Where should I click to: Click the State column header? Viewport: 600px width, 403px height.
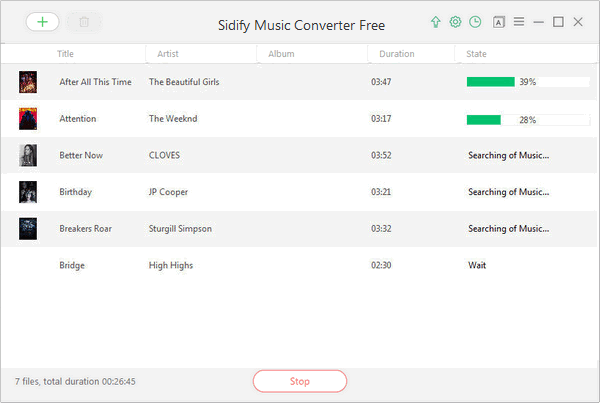[x=476, y=54]
